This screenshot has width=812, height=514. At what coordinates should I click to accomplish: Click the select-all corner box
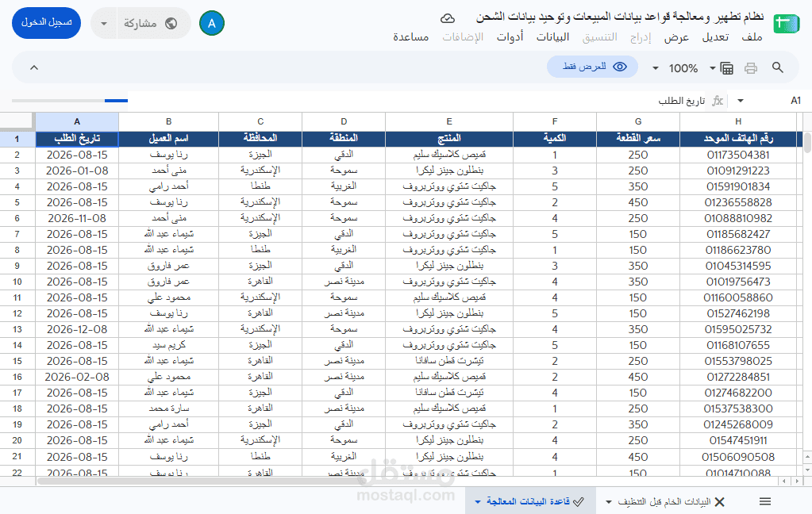[x=17, y=121]
